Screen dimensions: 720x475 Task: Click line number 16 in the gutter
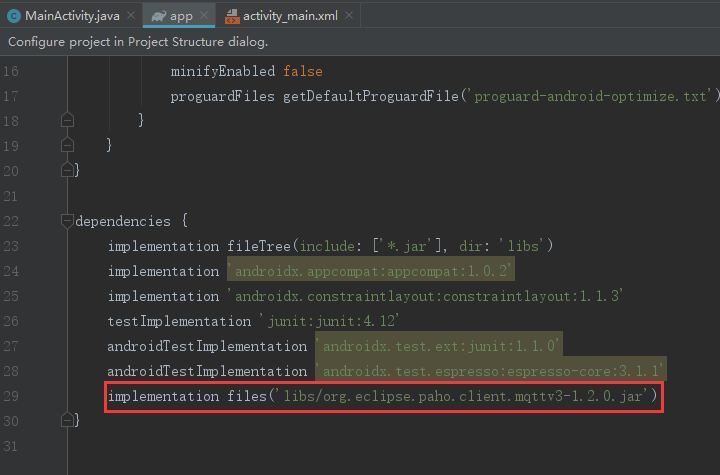pos(11,71)
